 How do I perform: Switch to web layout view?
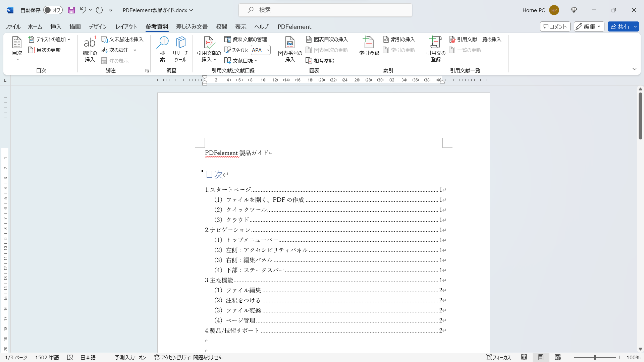tap(557, 358)
